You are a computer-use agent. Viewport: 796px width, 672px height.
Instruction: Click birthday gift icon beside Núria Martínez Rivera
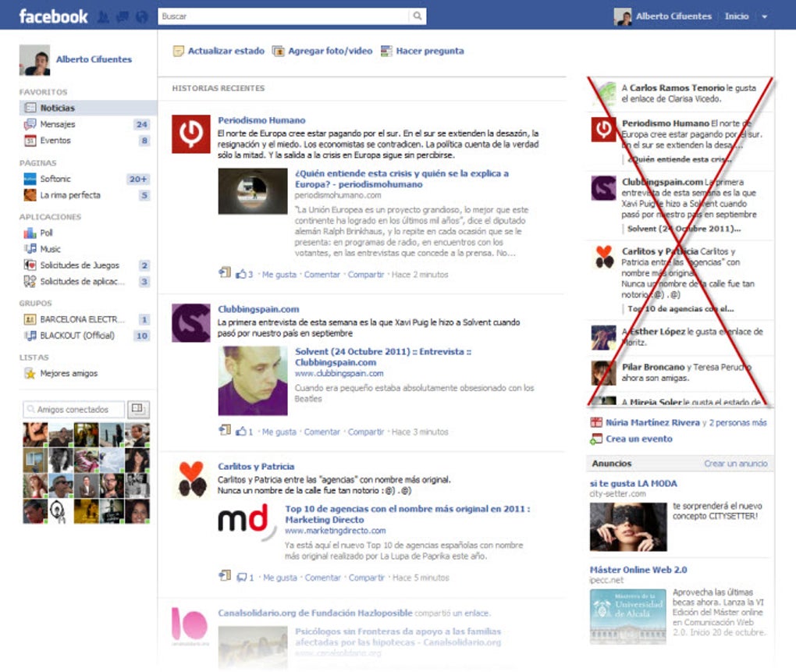pyautogui.click(x=596, y=422)
